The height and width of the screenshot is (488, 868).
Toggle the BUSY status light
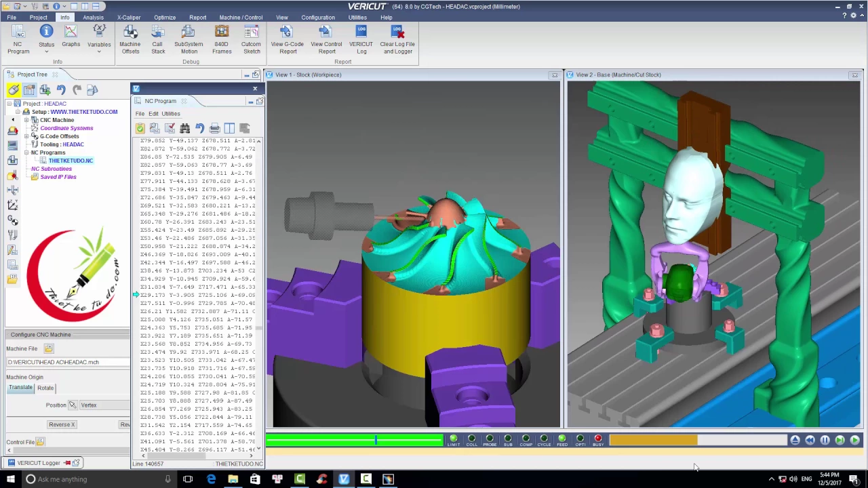(x=598, y=441)
